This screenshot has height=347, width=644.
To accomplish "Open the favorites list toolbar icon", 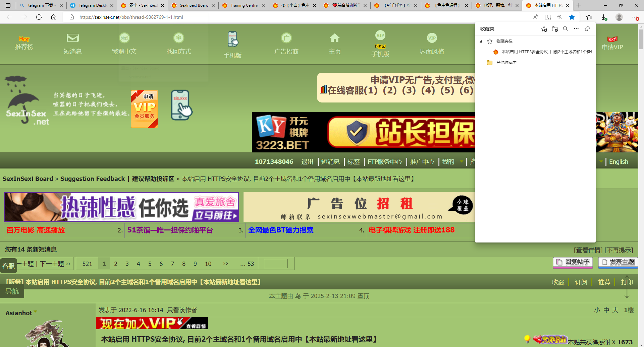I will pos(589,17).
